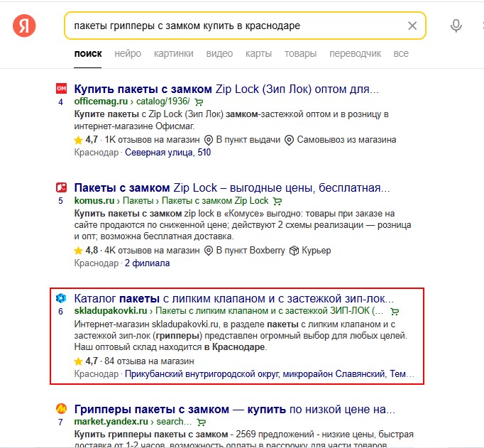
Task: Open Грипперы пакеты с замком Market result
Action: click(235, 410)
